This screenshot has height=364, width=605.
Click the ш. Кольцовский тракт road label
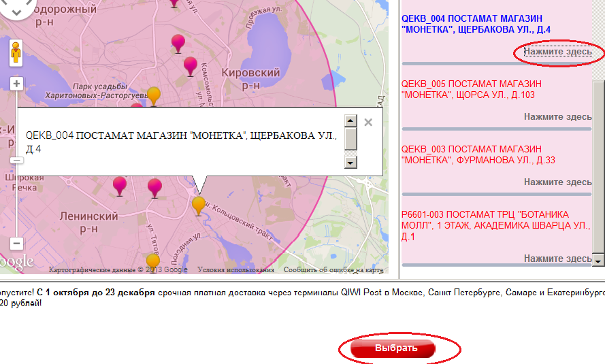coord(240,221)
